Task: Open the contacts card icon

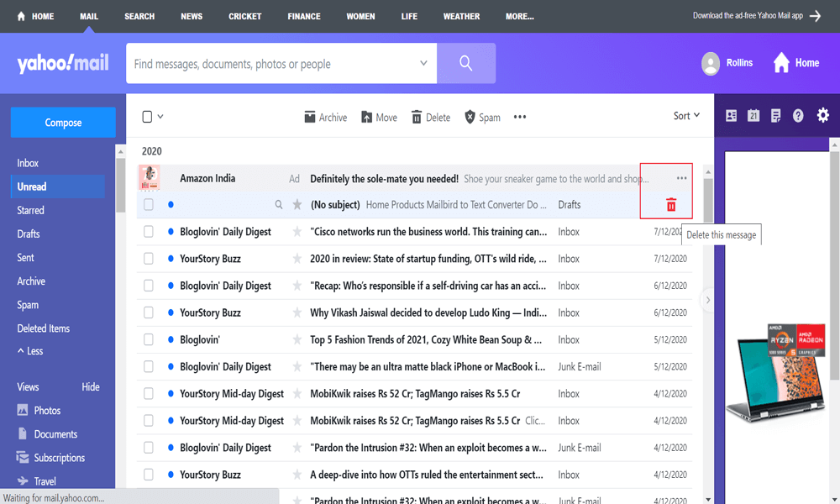Action: (731, 116)
